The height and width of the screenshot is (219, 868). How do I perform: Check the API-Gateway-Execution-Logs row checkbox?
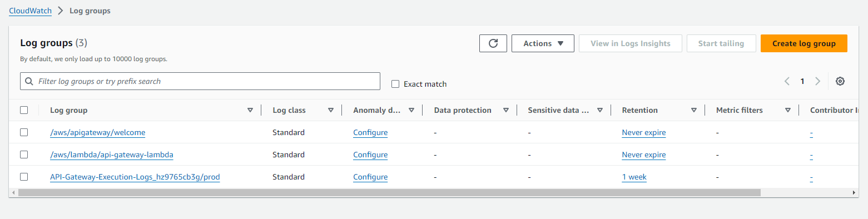pyautogui.click(x=24, y=177)
